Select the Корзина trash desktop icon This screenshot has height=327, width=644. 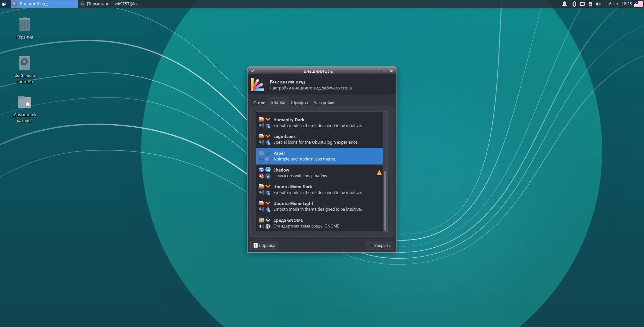24,28
